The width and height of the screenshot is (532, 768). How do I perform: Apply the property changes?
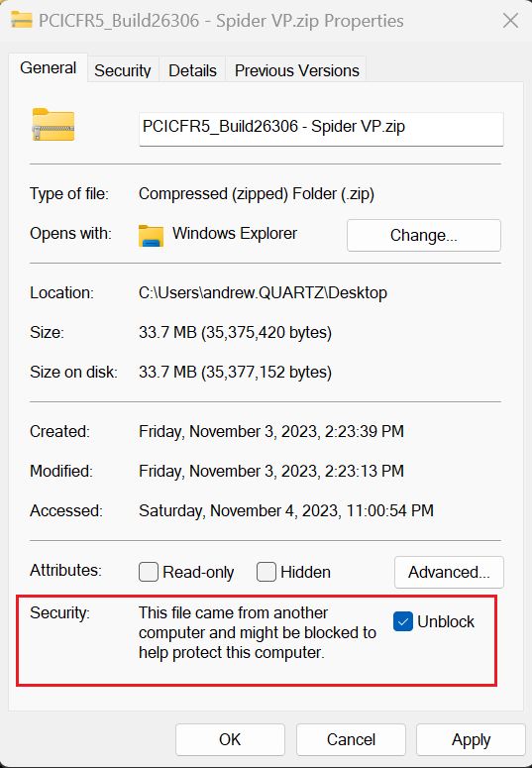coord(471,739)
